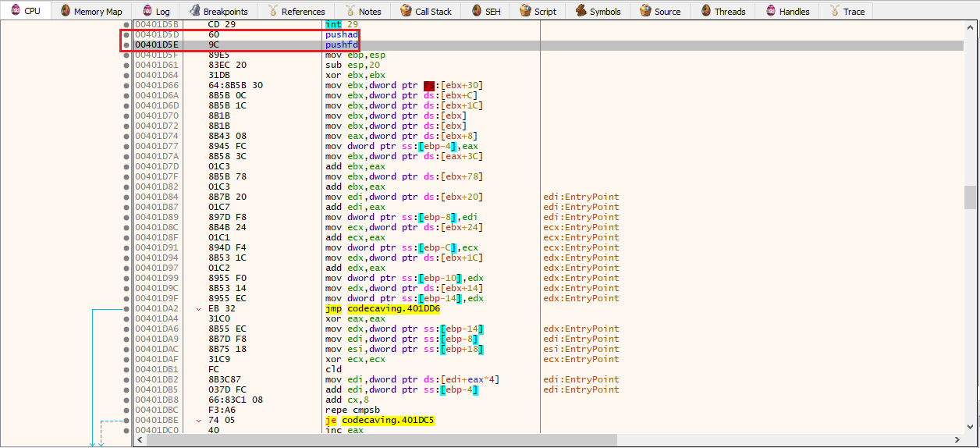Click the Call Stack tab icon
The width and height of the screenshot is (980, 448).
click(406, 11)
